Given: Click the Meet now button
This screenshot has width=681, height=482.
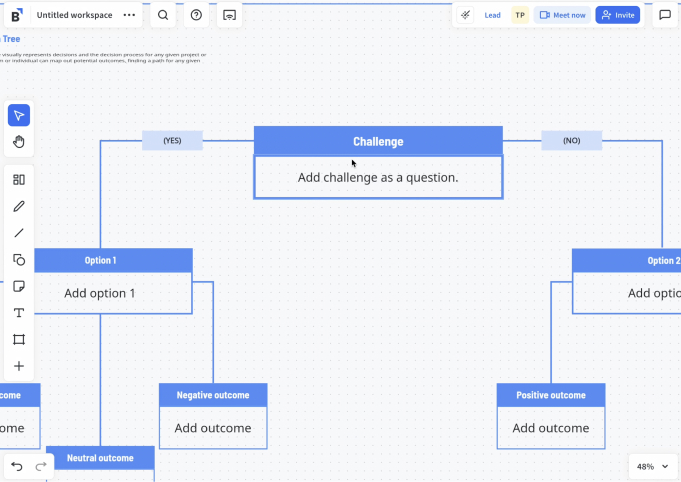Looking at the screenshot, I should (x=562, y=15).
